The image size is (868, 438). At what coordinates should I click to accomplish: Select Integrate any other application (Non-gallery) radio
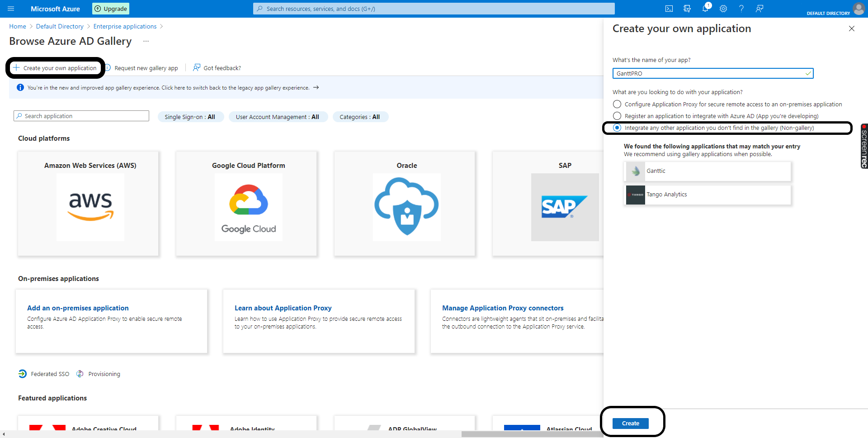tap(617, 128)
